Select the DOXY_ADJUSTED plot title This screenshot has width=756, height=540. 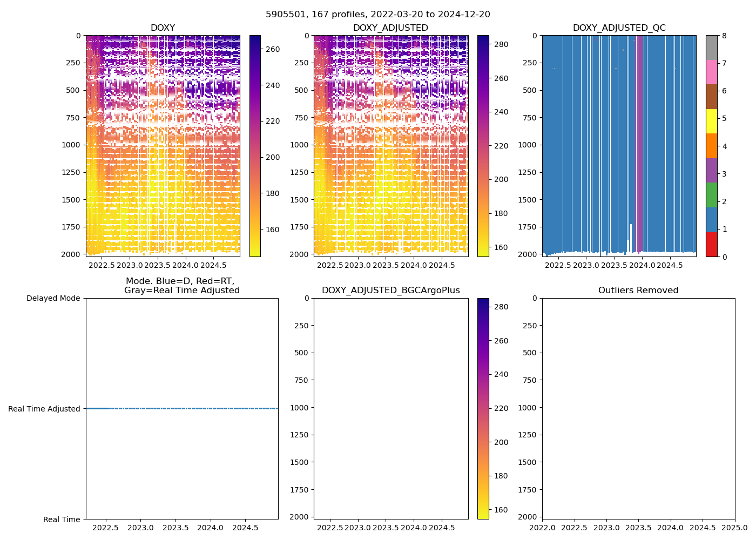(x=390, y=28)
